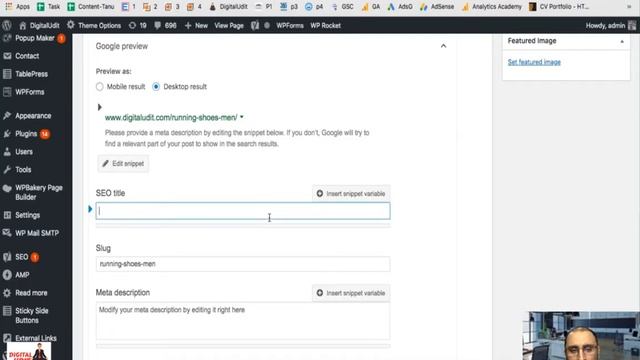This screenshot has height=360, width=640.
Task: Click the Sticky Side Buttons icon
Action: coord(7,311)
